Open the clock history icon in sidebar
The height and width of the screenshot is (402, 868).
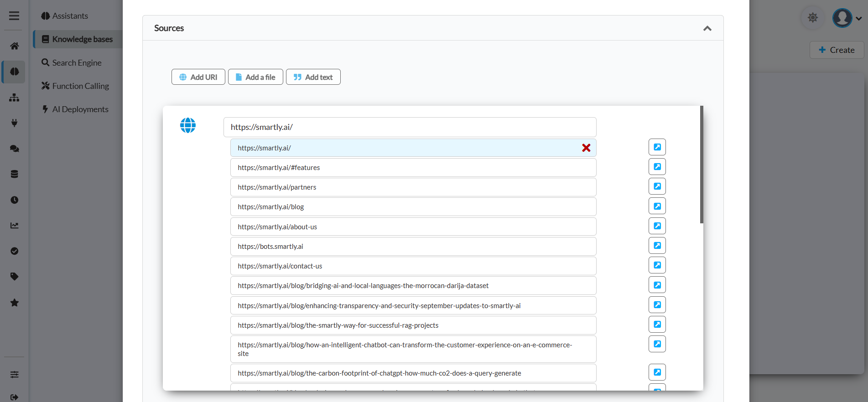click(14, 200)
